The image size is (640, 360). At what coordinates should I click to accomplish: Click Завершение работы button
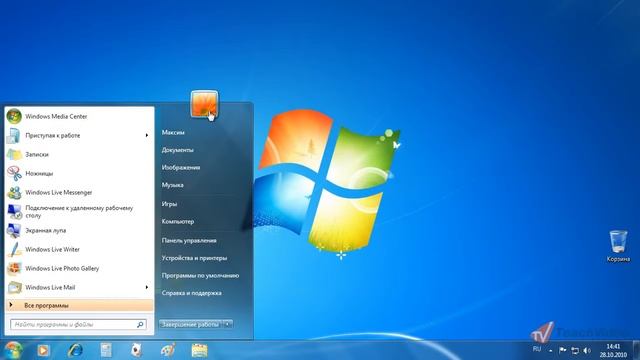point(191,324)
